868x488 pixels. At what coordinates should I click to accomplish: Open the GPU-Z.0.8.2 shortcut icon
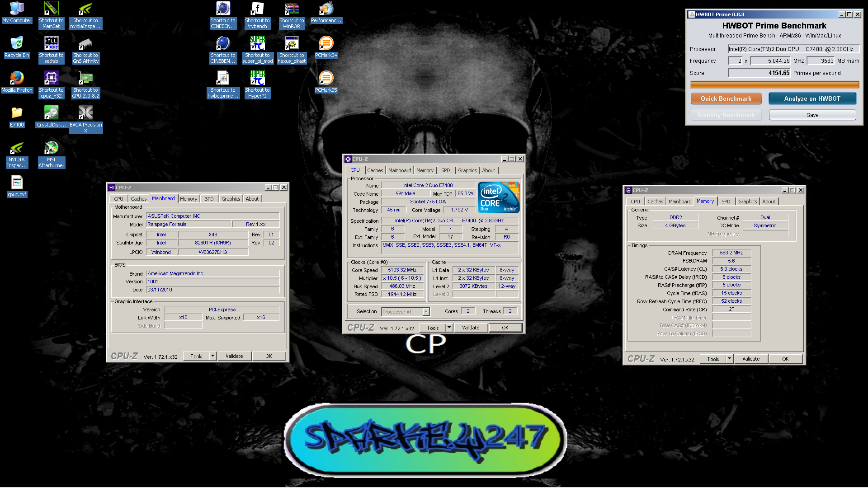pos(85,84)
